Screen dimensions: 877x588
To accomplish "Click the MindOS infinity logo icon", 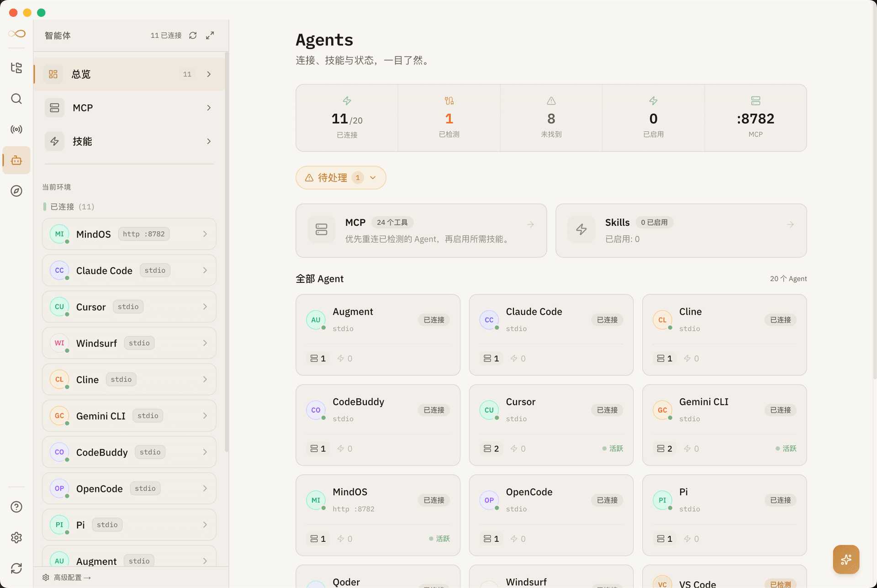I will pos(16,34).
